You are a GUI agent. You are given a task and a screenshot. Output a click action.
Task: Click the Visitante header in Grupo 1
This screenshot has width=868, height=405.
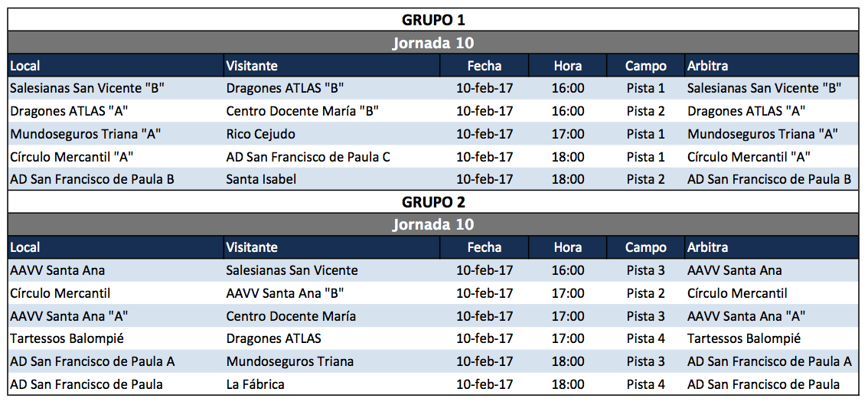click(252, 66)
